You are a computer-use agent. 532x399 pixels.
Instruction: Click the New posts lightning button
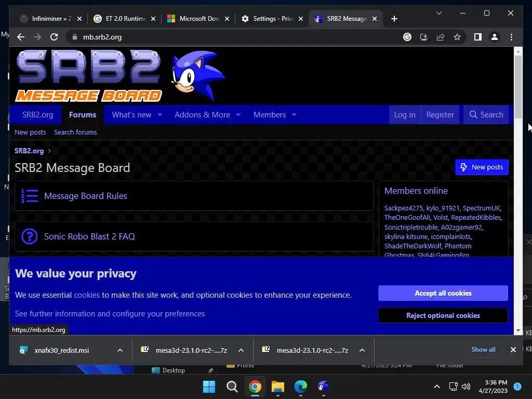tap(482, 167)
